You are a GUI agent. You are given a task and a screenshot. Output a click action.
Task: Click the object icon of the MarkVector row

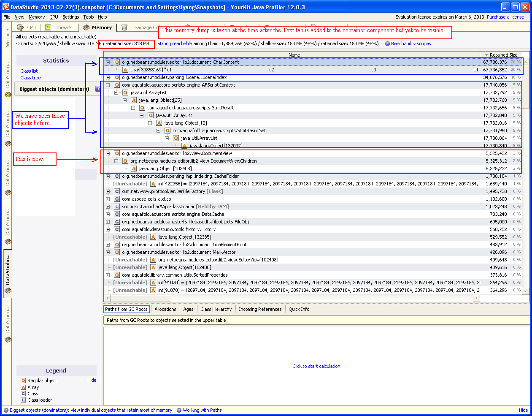(x=117, y=252)
